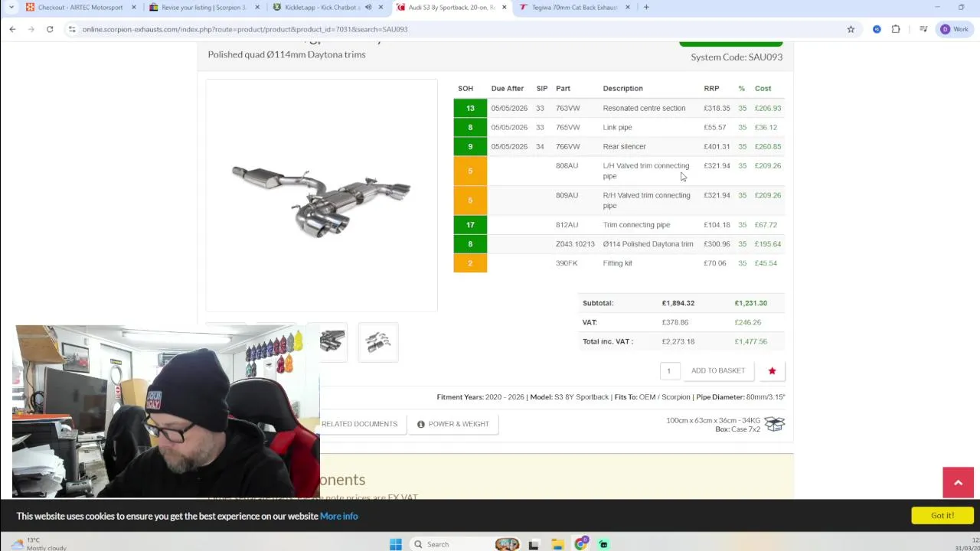Open File Explorer from the taskbar

click(557, 544)
